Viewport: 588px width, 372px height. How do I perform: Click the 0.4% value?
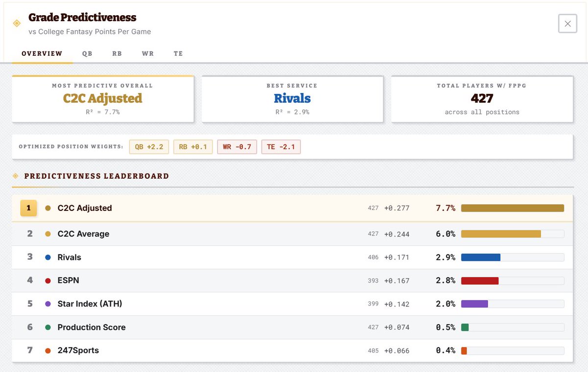[x=445, y=350]
